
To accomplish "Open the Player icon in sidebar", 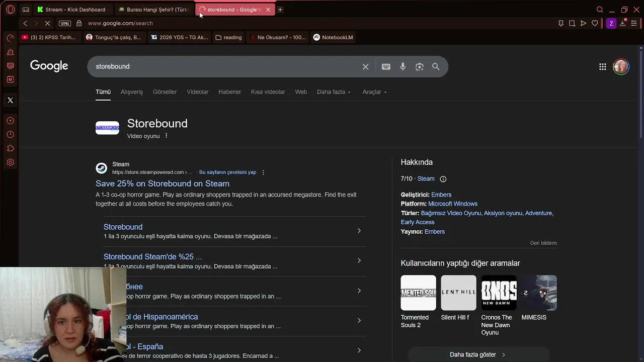I will (10, 121).
